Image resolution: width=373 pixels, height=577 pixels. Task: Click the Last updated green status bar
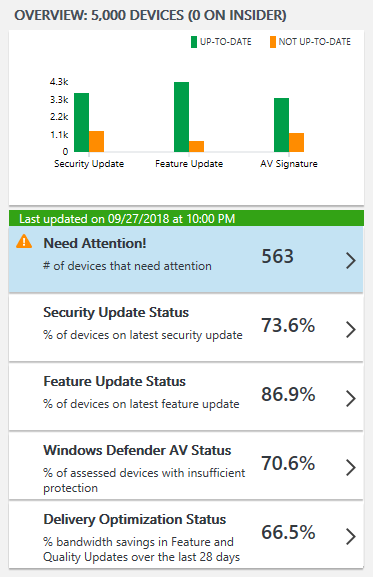[186, 219]
